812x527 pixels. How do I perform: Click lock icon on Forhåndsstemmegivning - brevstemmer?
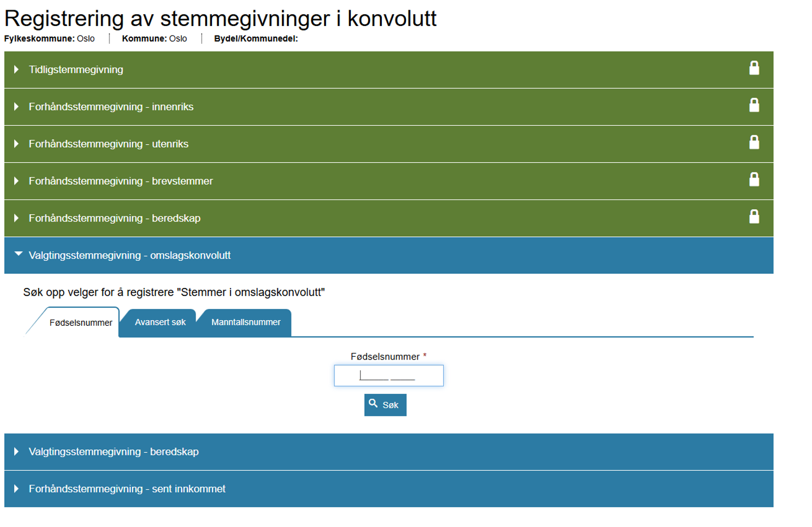754,180
